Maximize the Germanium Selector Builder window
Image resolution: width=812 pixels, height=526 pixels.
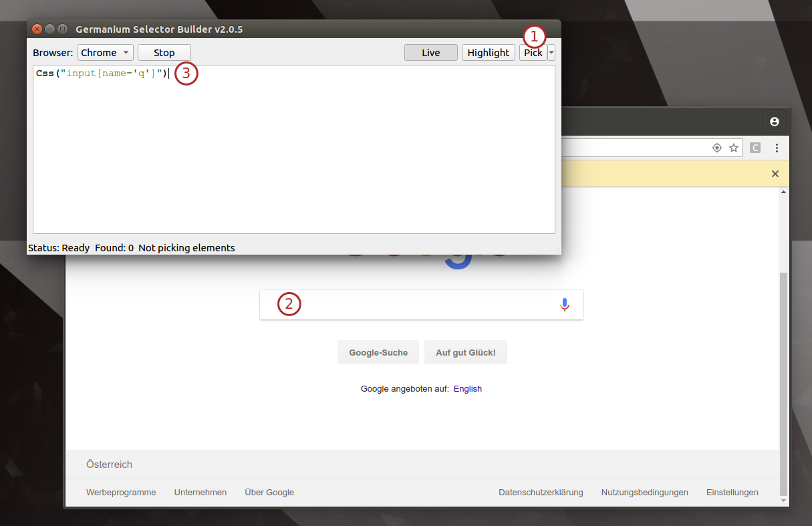pyautogui.click(x=63, y=29)
